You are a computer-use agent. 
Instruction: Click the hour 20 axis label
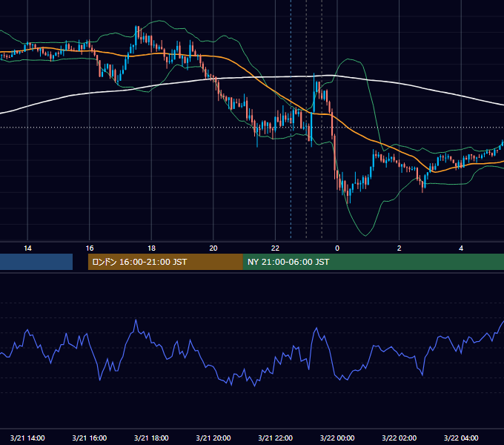(213, 248)
